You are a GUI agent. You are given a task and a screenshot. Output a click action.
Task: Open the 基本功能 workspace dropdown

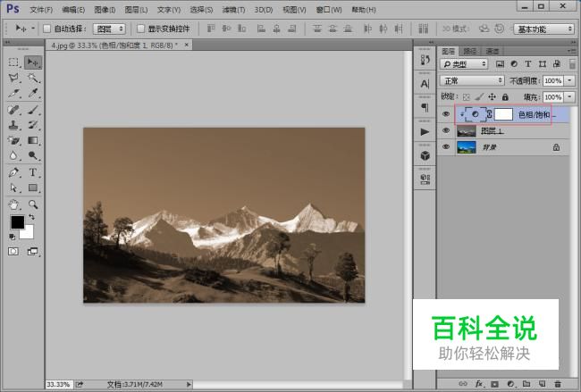click(x=544, y=29)
